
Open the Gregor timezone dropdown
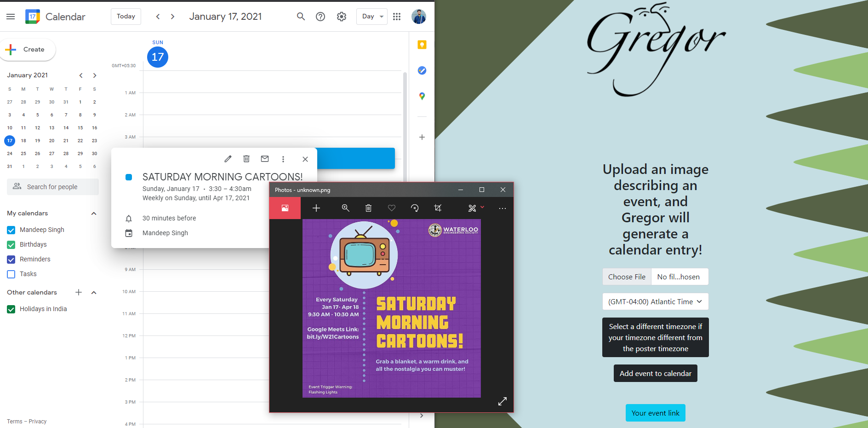click(656, 301)
